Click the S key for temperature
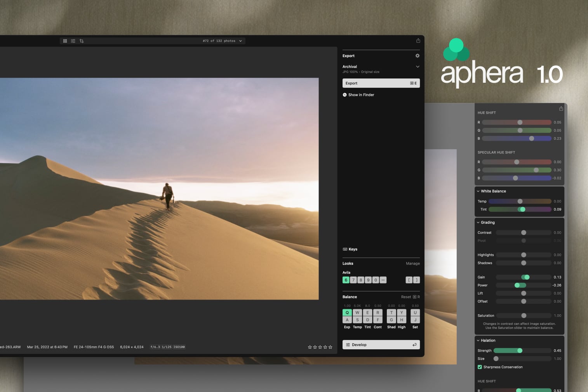This screenshot has width=588, height=392. pyautogui.click(x=357, y=320)
